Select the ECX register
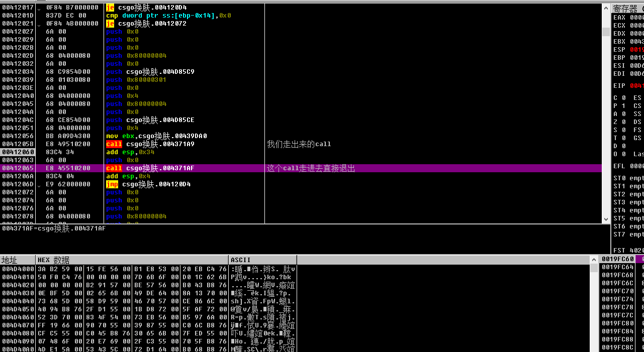The width and height of the screenshot is (644, 352). click(x=628, y=26)
